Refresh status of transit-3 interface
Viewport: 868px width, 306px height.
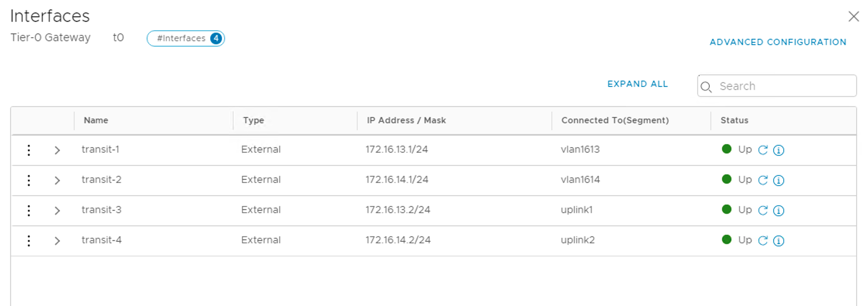pos(763,210)
